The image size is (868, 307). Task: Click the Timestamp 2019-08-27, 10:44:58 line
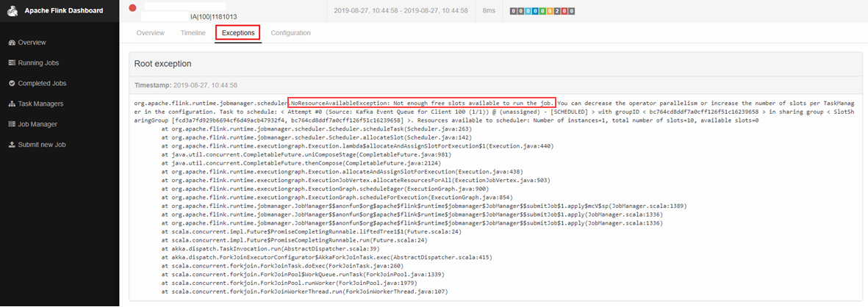coord(186,85)
